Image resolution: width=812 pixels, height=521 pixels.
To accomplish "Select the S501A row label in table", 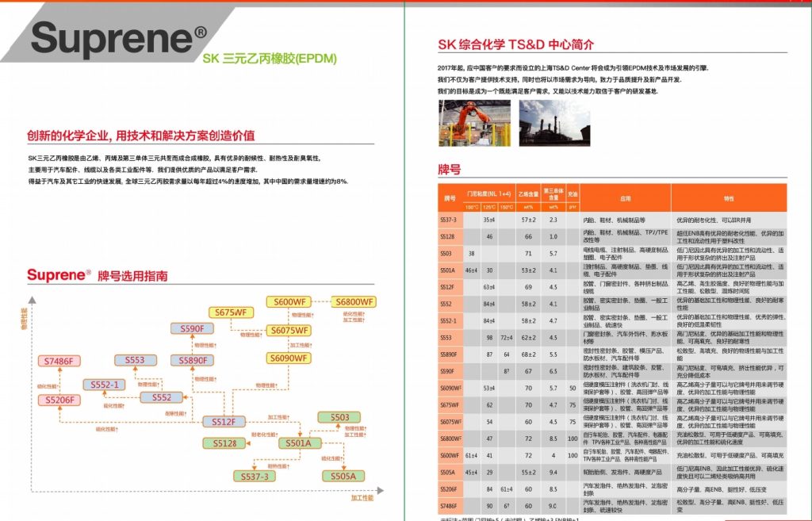I will (x=447, y=270).
